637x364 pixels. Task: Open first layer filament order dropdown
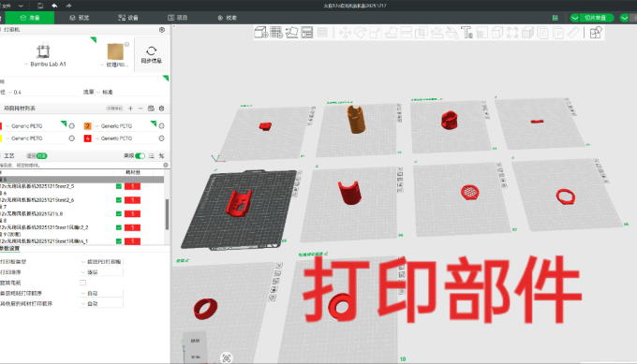click(101, 294)
